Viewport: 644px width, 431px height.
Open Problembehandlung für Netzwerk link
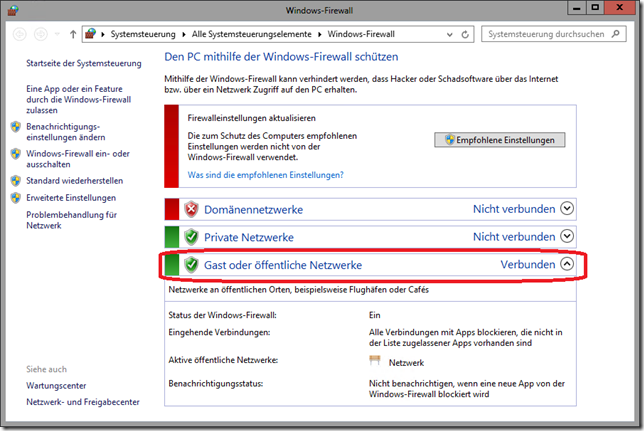71,220
